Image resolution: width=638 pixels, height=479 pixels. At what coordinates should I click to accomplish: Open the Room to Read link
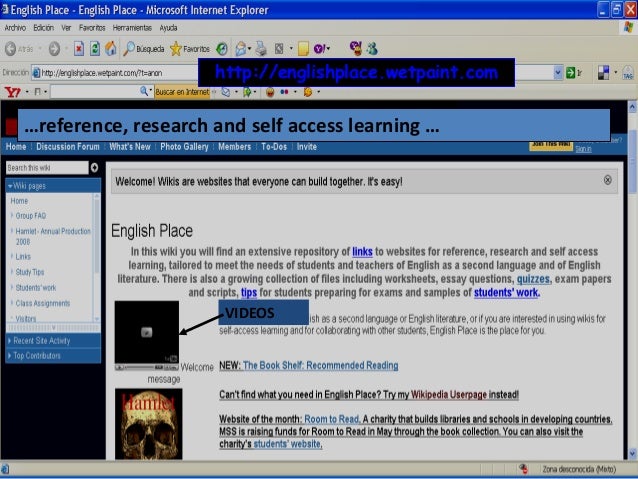click(332, 419)
